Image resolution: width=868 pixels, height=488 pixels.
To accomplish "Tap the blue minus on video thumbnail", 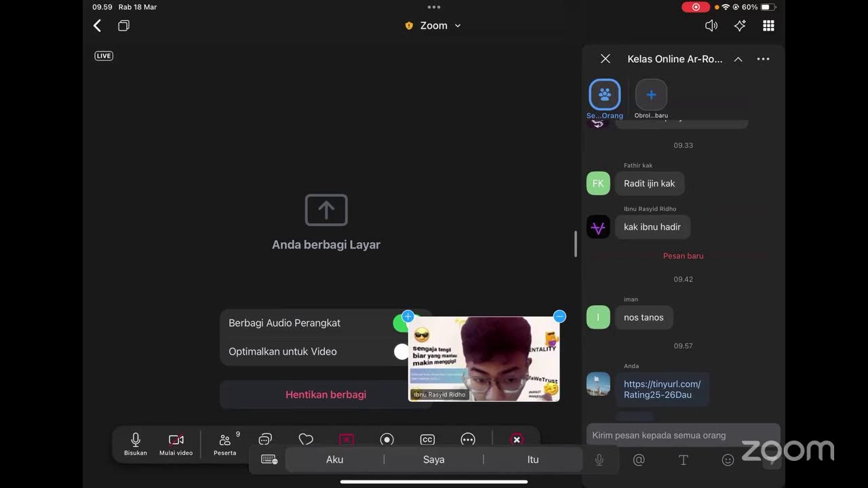I will point(559,317).
